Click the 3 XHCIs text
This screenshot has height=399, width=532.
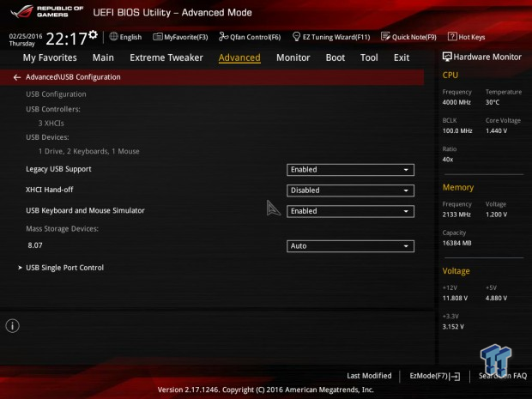[x=51, y=124]
